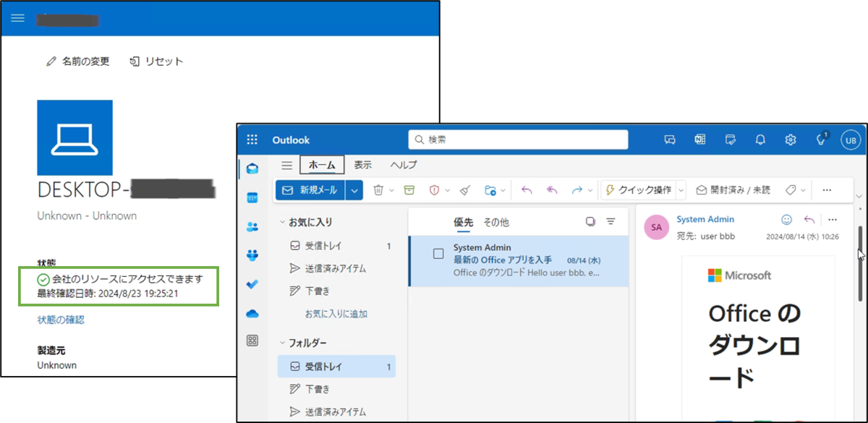
Task: Open the People contacts icon in sidebar
Action: tap(252, 226)
